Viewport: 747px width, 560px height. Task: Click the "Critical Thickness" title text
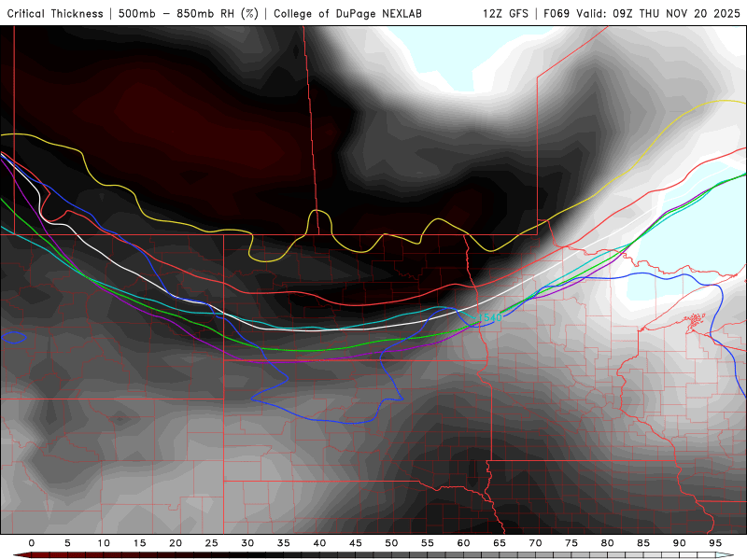point(55,13)
